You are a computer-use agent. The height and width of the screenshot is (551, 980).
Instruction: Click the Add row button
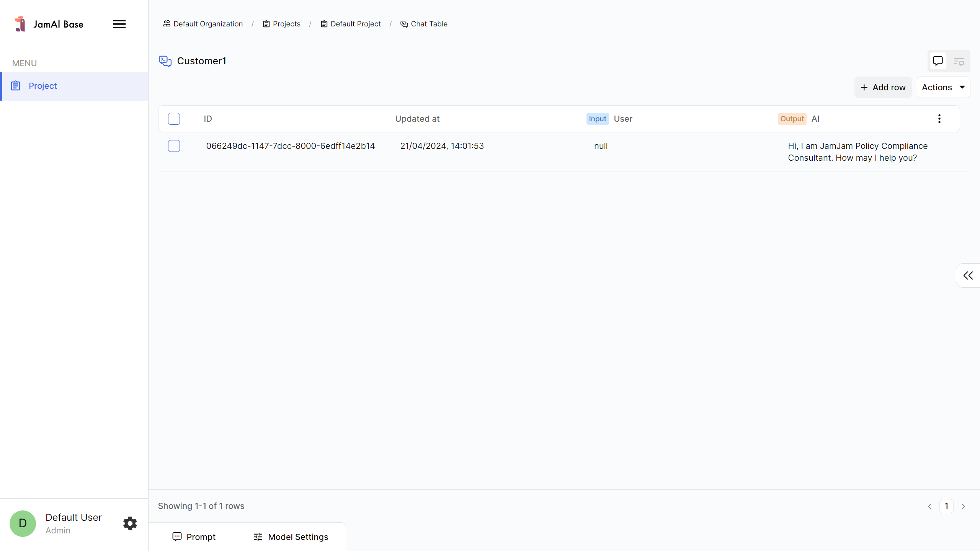click(883, 88)
